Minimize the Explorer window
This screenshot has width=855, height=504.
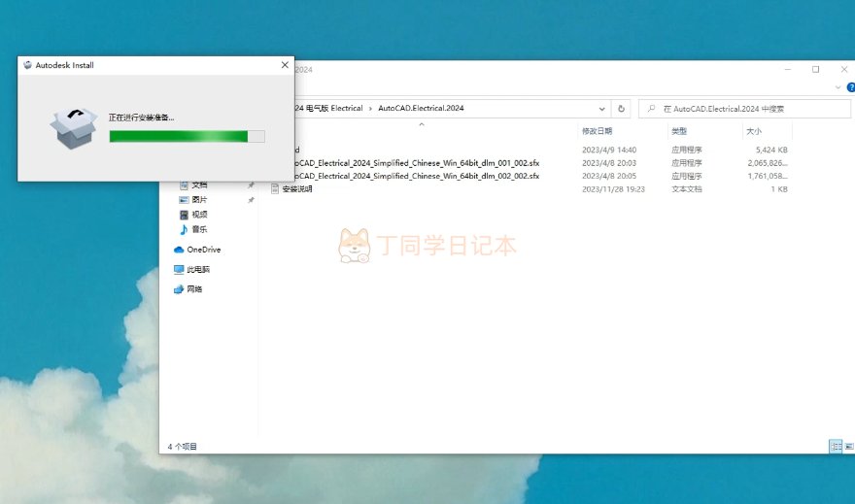(x=788, y=69)
